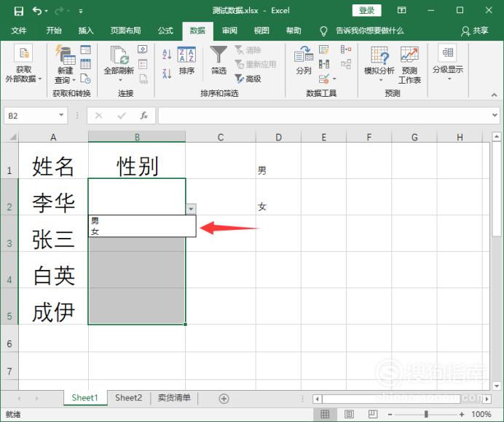Choose 女 from the dropdown list
Viewport: 504px width, 422px height.
(x=142, y=231)
